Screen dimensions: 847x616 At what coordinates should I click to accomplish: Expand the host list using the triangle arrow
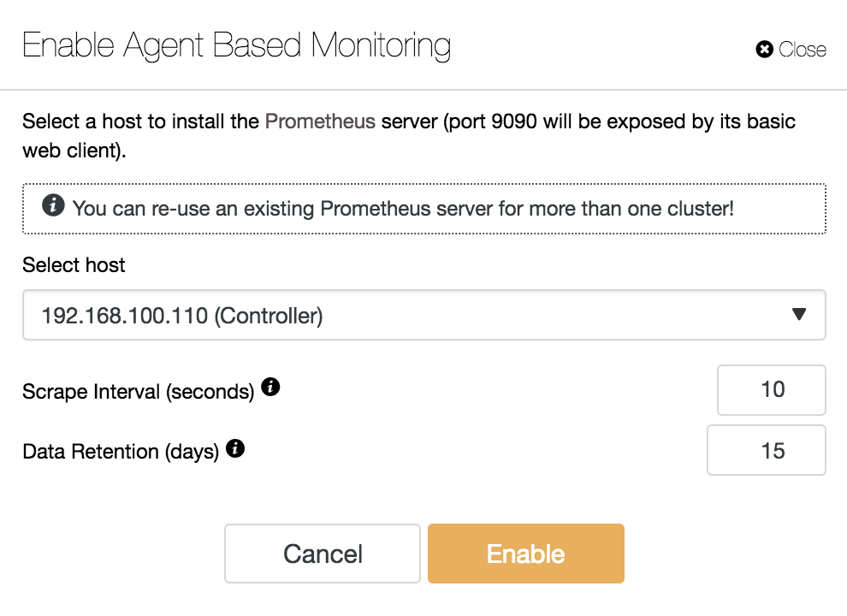(x=799, y=314)
